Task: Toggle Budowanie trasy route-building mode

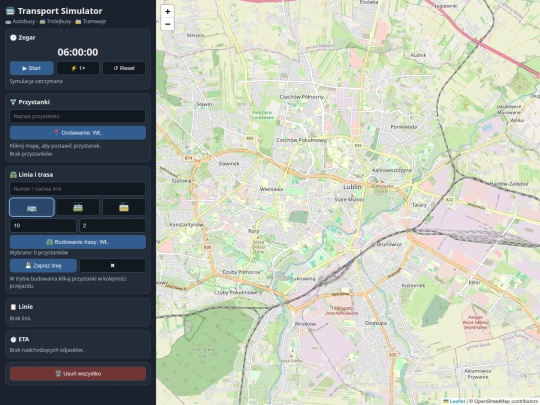Action: (78, 242)
